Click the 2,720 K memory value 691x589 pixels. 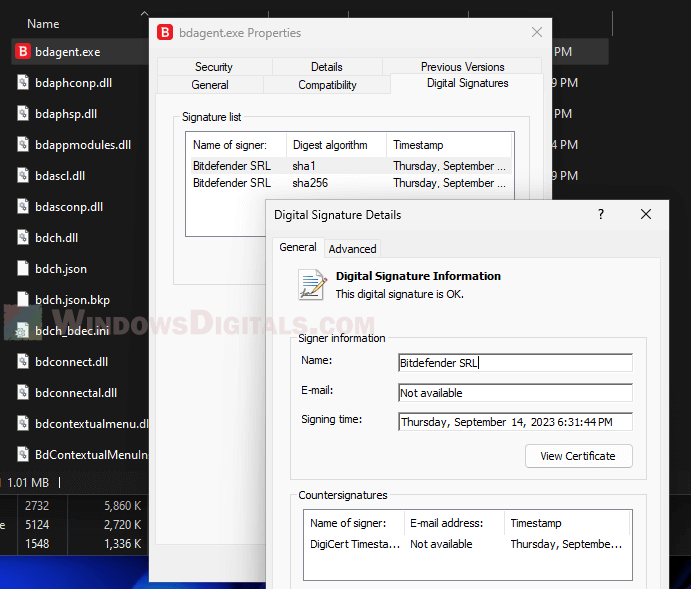tap(123, 525)
